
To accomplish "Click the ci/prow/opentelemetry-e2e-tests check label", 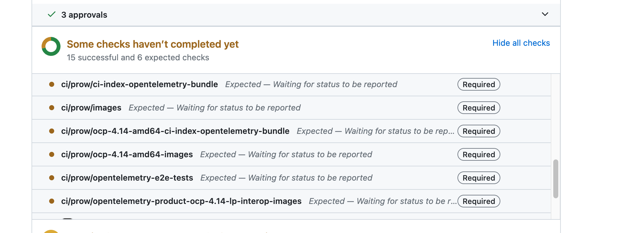I will click(x=127, y=178).
